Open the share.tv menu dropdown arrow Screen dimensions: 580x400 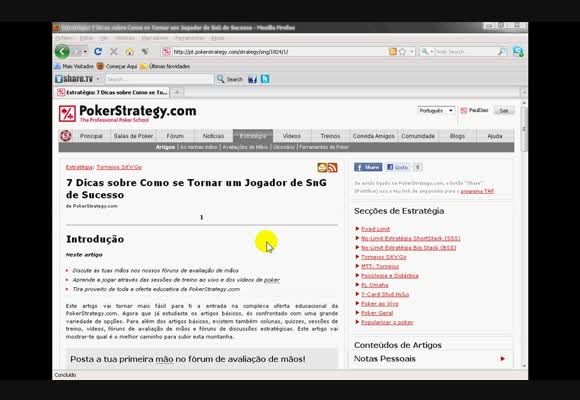click(98, 79)
